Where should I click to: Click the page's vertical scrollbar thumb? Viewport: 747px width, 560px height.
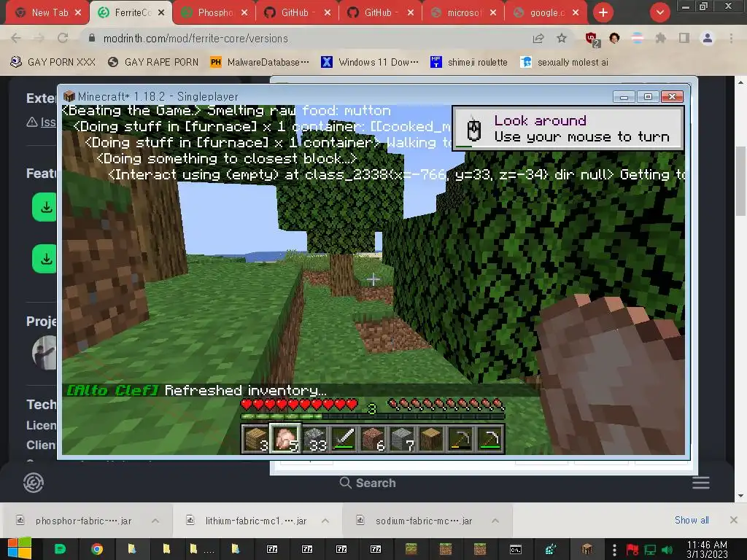740,181
